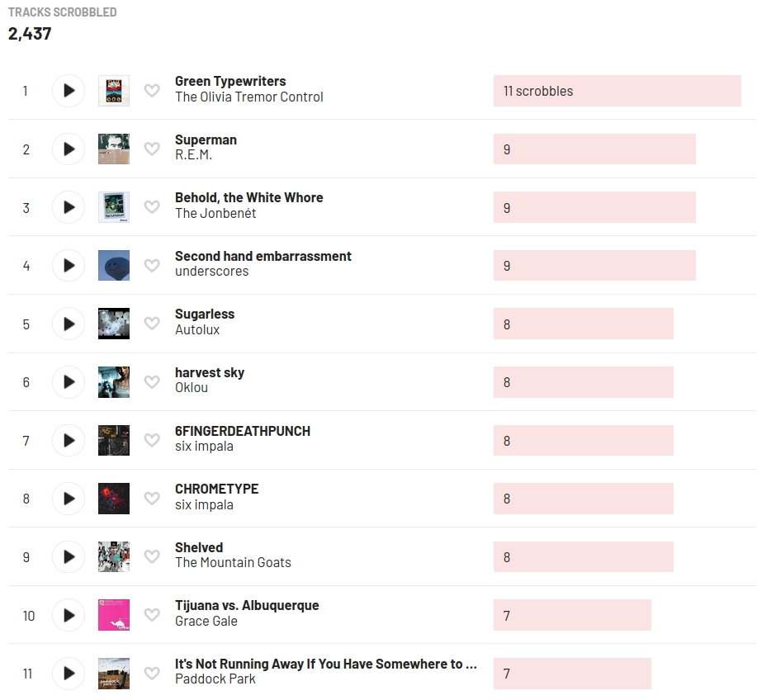
Task: Go to artist page for Oklou
Action: (x=192, y=388)
